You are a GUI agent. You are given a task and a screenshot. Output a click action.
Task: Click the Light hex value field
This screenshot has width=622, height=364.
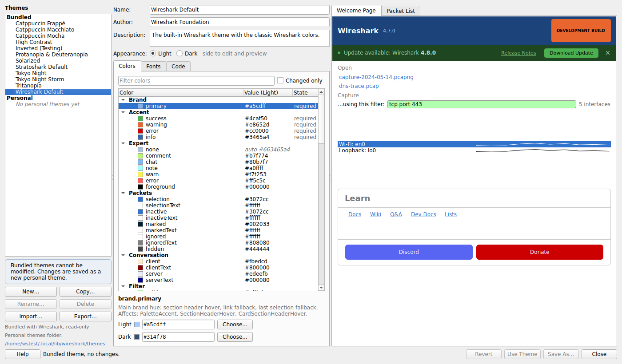[178, 324]
